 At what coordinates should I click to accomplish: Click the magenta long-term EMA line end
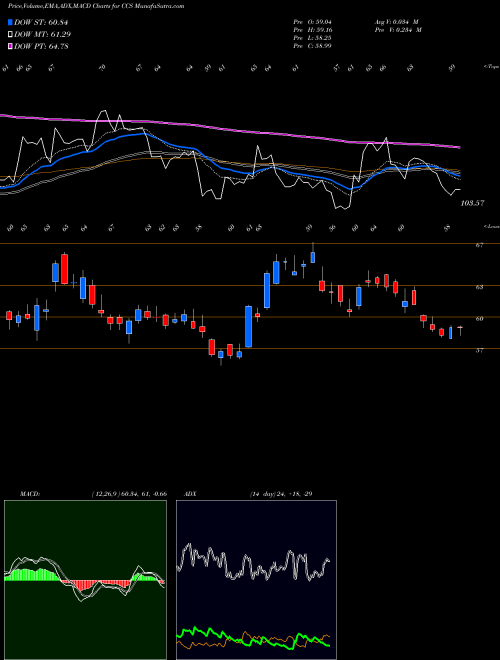point(458,147)
